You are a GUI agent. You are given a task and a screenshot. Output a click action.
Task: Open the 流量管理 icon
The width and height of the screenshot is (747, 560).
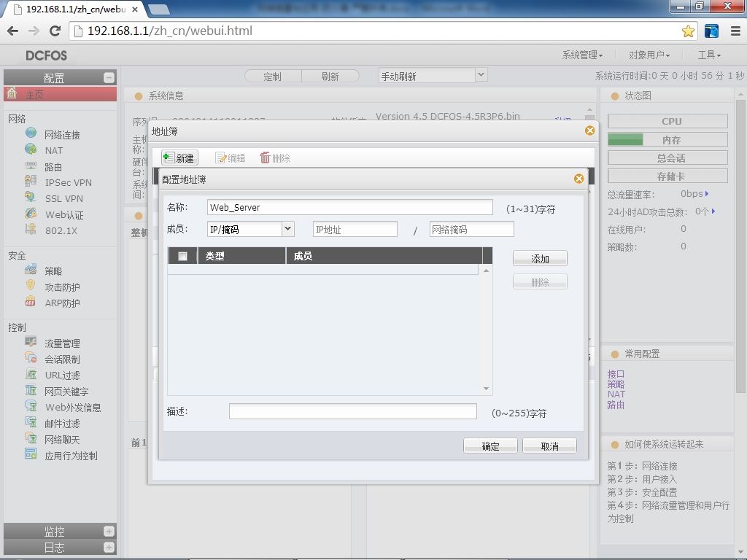[31, 342]
